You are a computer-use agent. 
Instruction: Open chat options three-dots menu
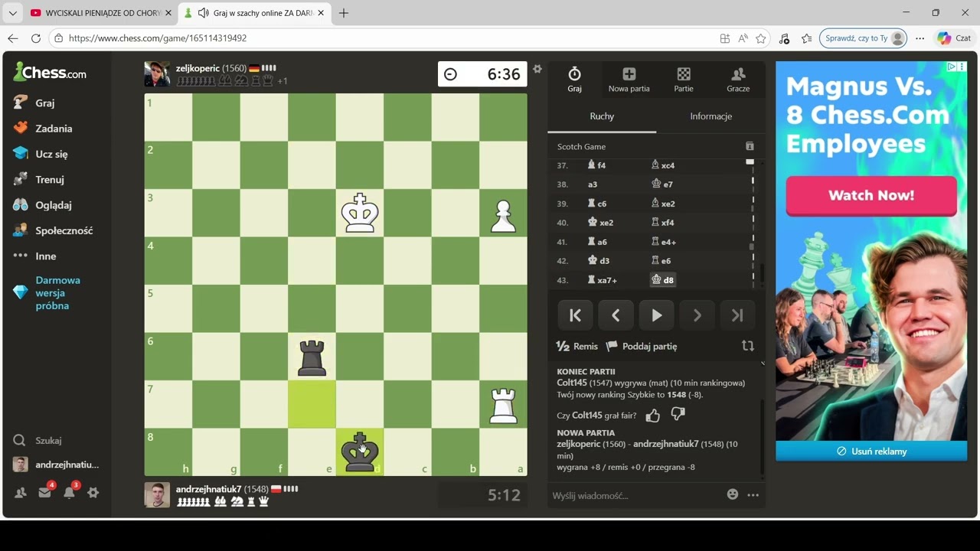click(753, 495)
